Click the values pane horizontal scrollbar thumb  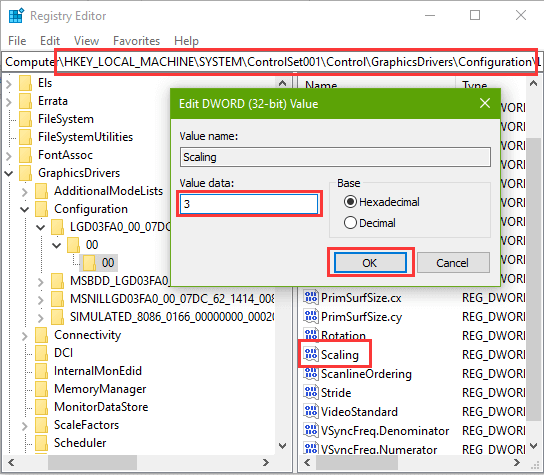click(357, 462)
